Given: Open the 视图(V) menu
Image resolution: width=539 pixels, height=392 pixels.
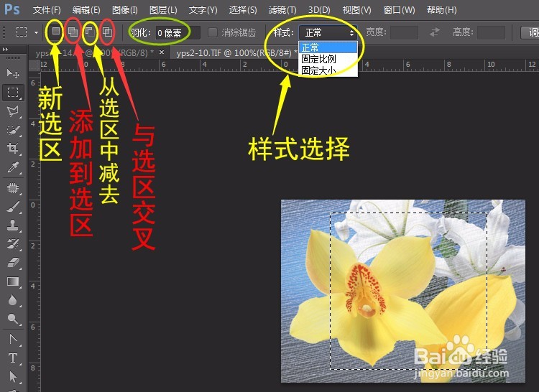Looking at the screenshot, I should coord(357,9).
